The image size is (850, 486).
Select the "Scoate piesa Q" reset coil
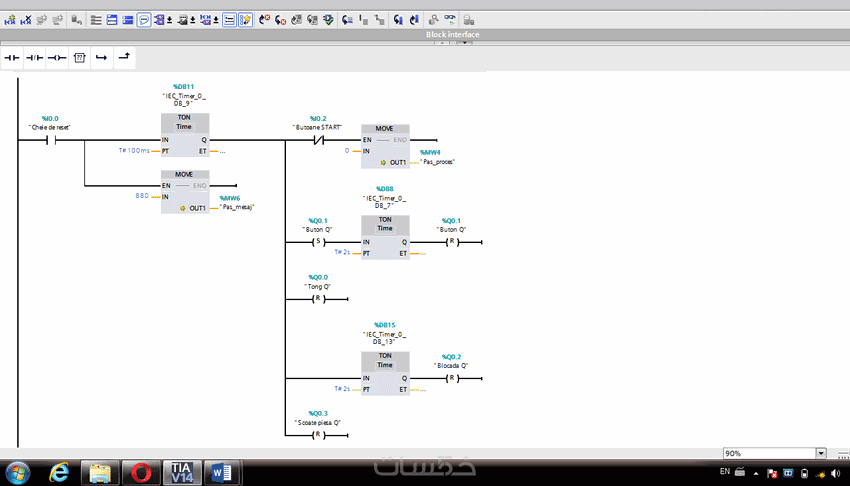(318, 435)
